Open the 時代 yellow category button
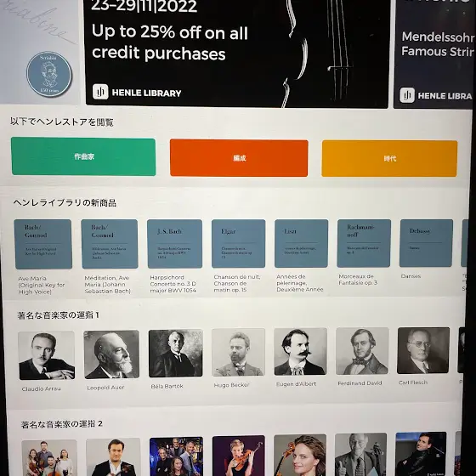 (389, 158)
